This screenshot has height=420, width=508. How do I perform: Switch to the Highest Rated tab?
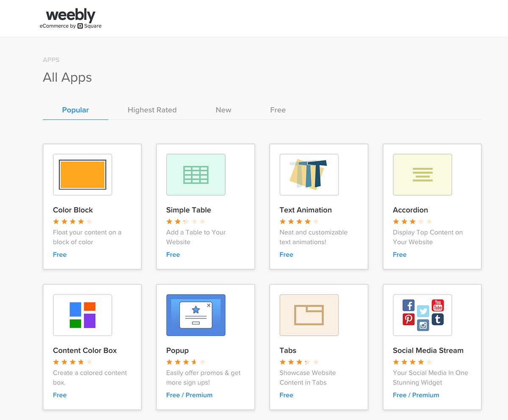pyautogui.click(x=152, y=110)
